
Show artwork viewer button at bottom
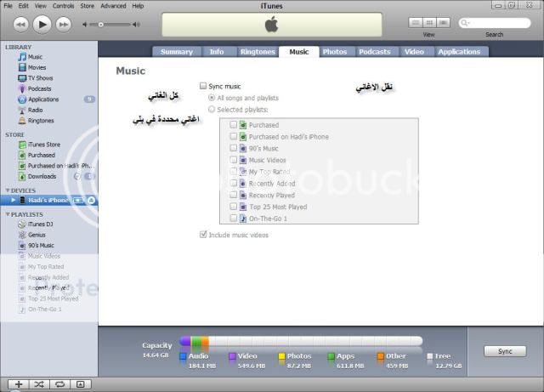coord(81,384)
